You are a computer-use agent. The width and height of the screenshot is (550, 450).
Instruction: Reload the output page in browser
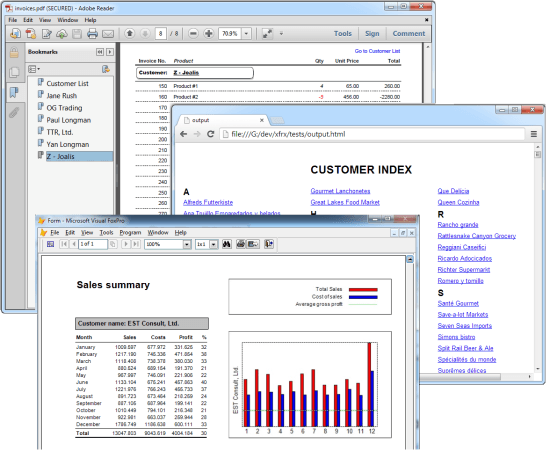coord(210,134)
